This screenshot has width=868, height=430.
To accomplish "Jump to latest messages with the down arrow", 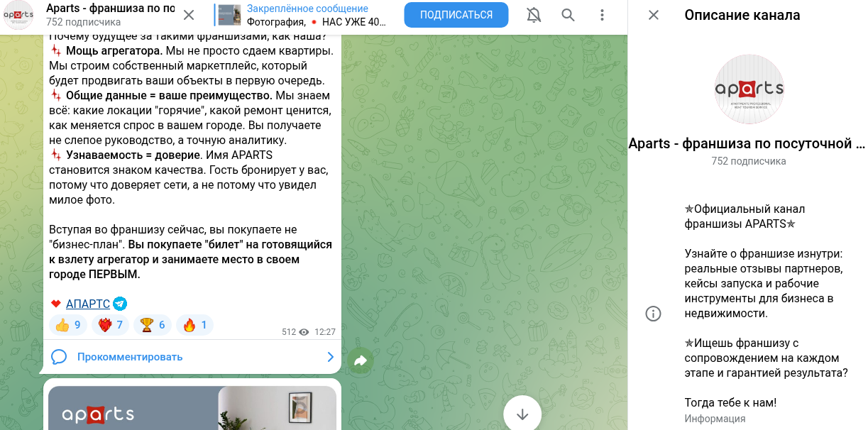I will [522, 414].
